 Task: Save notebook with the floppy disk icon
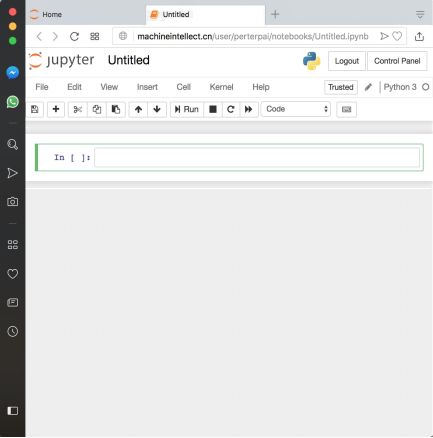pyautogui.click(x=35, y=109)
